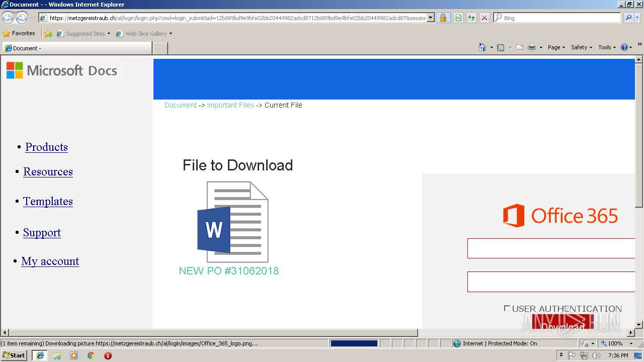Expand Web Slice Gallery dropdown

point(171,34)
